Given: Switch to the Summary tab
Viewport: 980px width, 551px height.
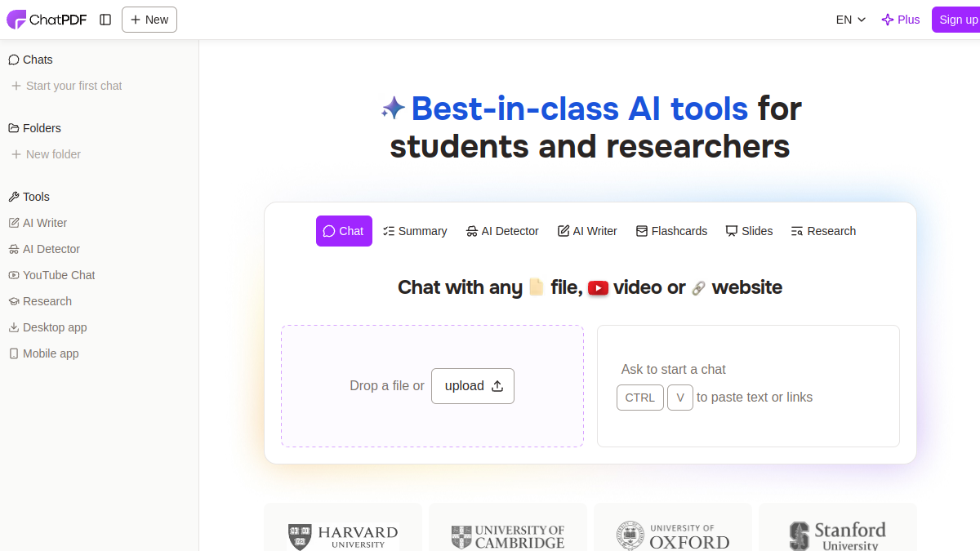Looking at the screenshot, I should pos(415,231).
